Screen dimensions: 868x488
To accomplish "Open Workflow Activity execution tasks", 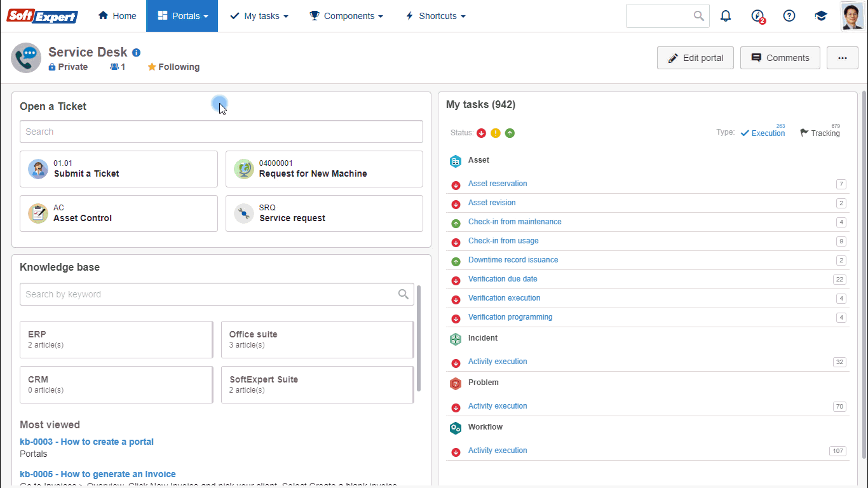I will click(x=498, y=451).
